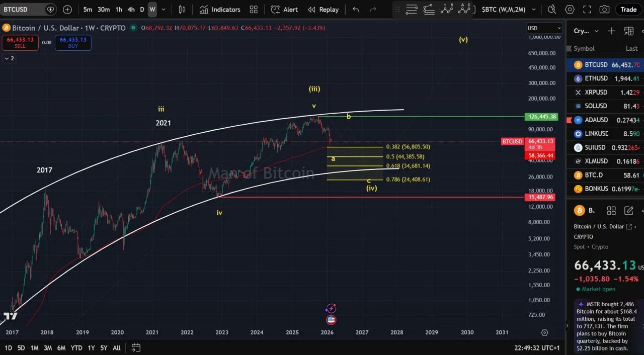The image size is (644, 355).
Task: Open the go-to-date calendar icon
Action: [x=136, y=347]
